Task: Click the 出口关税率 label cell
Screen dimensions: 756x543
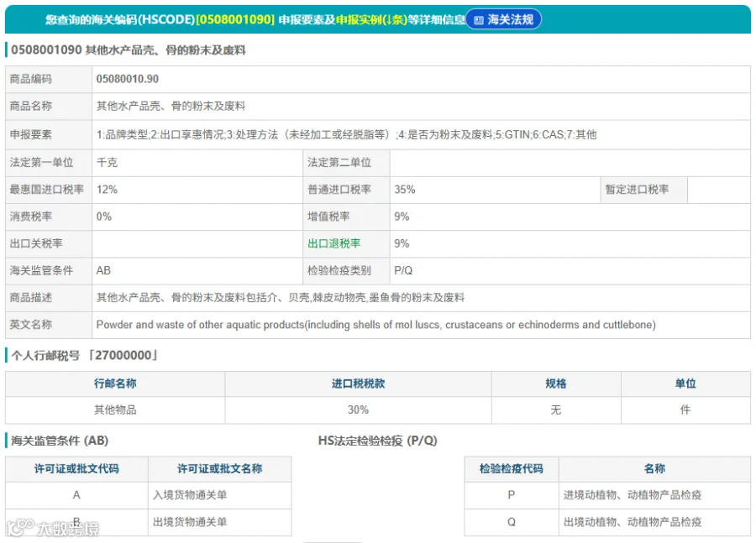Action: click(48, 243)
